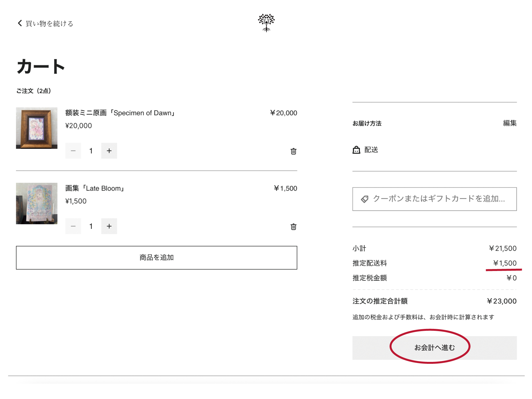
Task: Select the 配送 delivery method label
Action: [371, 150]
